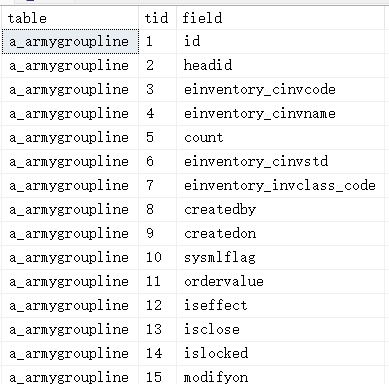Select the 'headid' field cell

[280, 66]
